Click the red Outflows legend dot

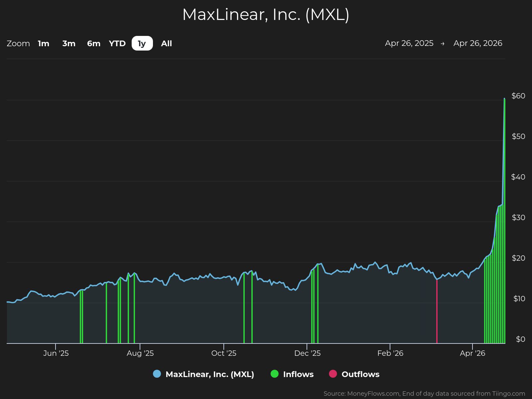click(x=333, y=374)
